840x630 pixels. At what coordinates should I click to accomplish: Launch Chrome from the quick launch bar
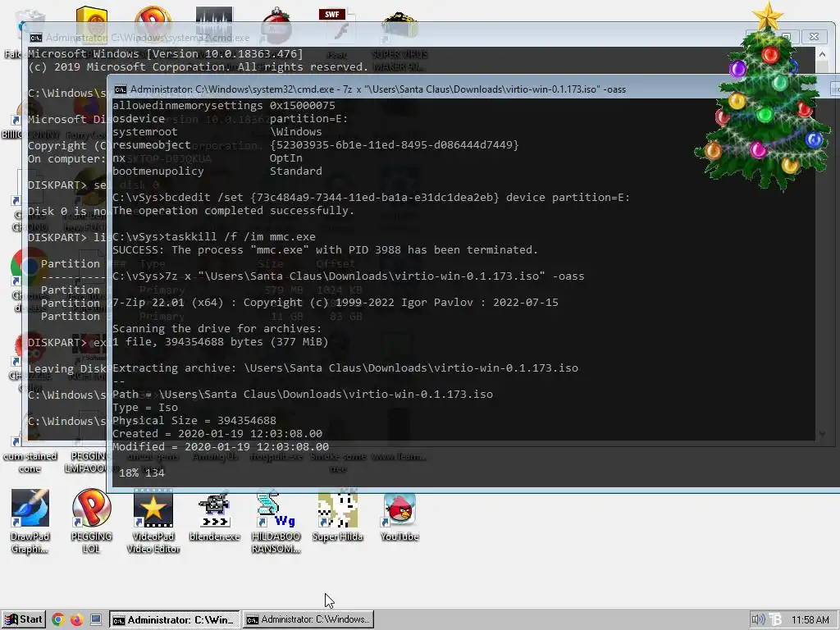tap(58, 620)
